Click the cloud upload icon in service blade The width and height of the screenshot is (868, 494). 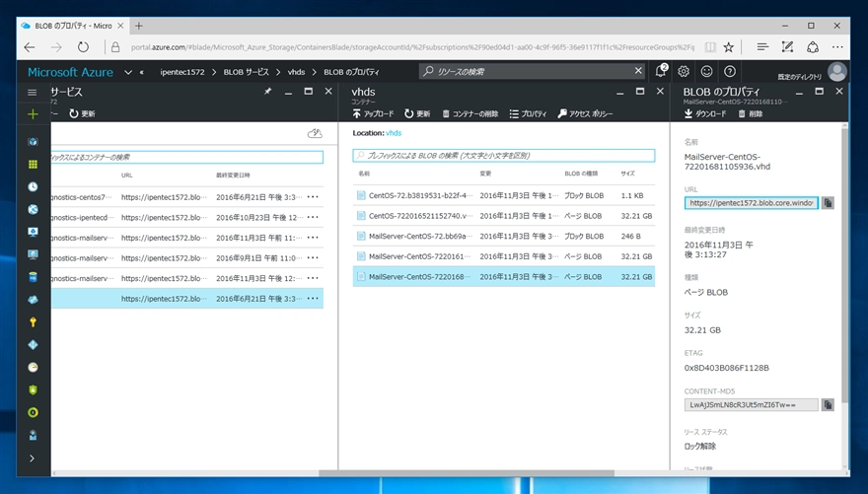pyautogui.click(x=315, y=133)
